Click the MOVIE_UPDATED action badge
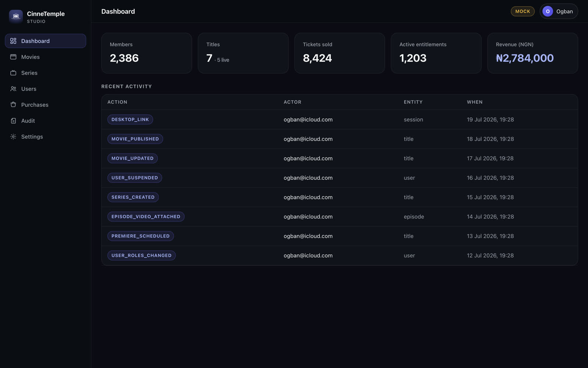The height and width of the screenshot is (368, 588). (x=133, y=158)
